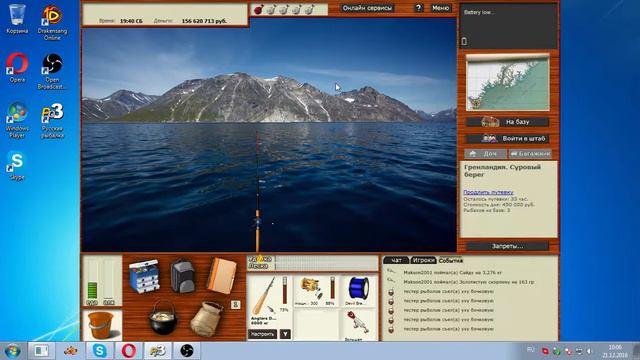Open the orange fish bucket

[x=100, y=325]
